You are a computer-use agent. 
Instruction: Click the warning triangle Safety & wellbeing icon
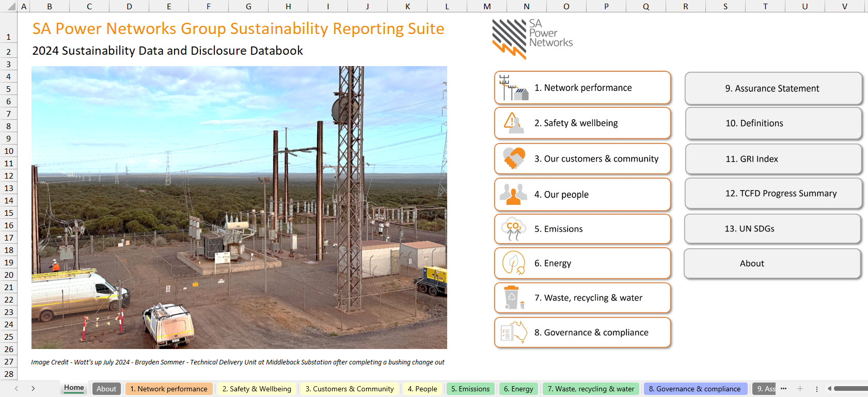pos(513,123)
